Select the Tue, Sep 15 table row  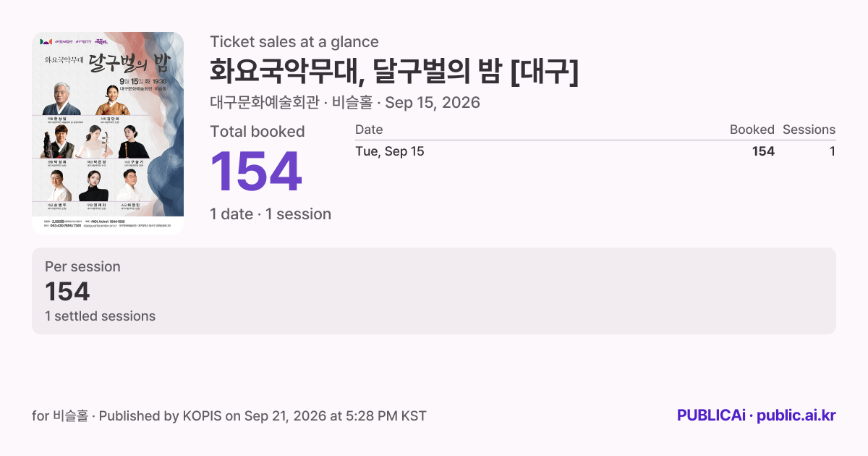595,151
